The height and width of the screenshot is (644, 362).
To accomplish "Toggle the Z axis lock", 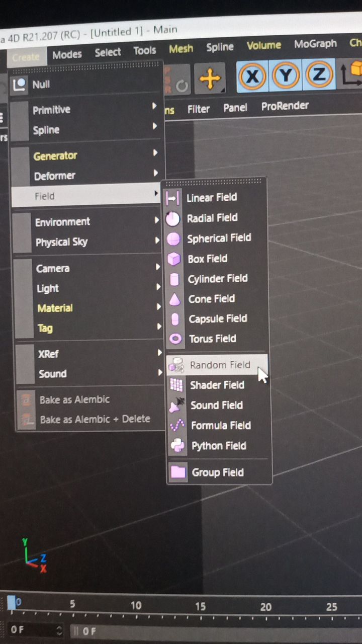I will pyautogui.click(x=318, y=75).
